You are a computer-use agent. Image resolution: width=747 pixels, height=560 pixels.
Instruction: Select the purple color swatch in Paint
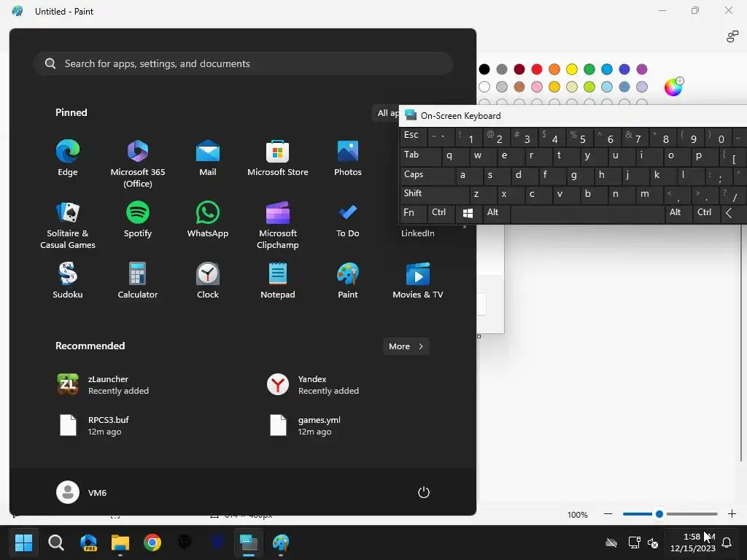[642, 69]
